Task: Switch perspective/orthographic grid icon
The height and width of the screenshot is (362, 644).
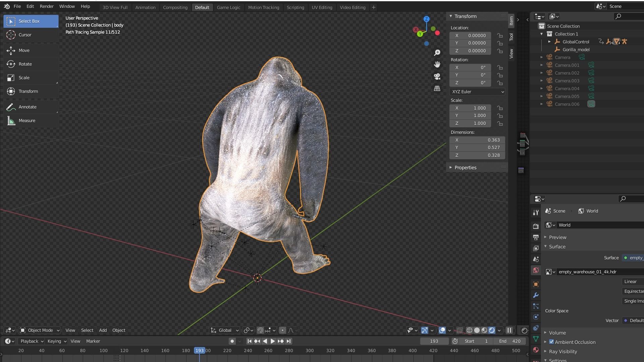Action: [x=437, y=88]
